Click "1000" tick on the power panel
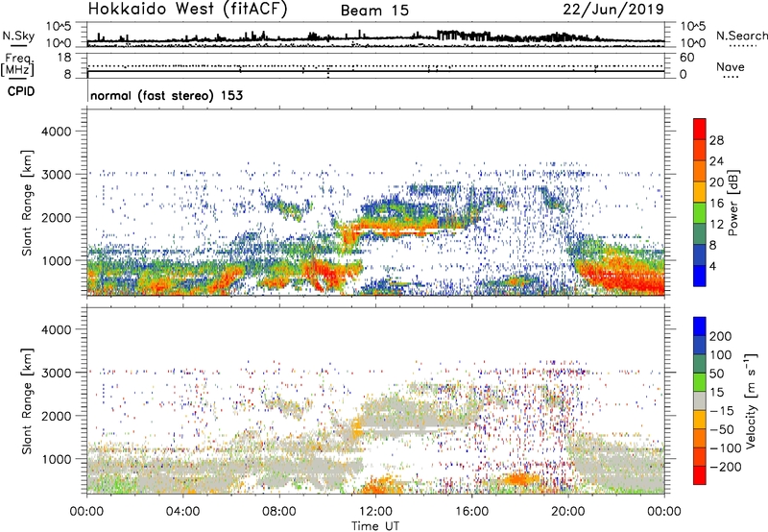 click(56, 260)
